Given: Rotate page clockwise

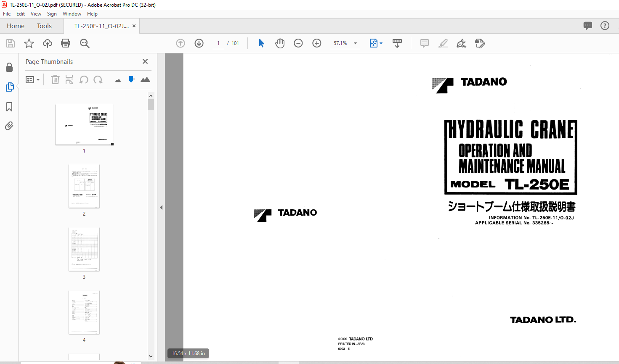Looking at the screenshot, I should coord(98,79).
